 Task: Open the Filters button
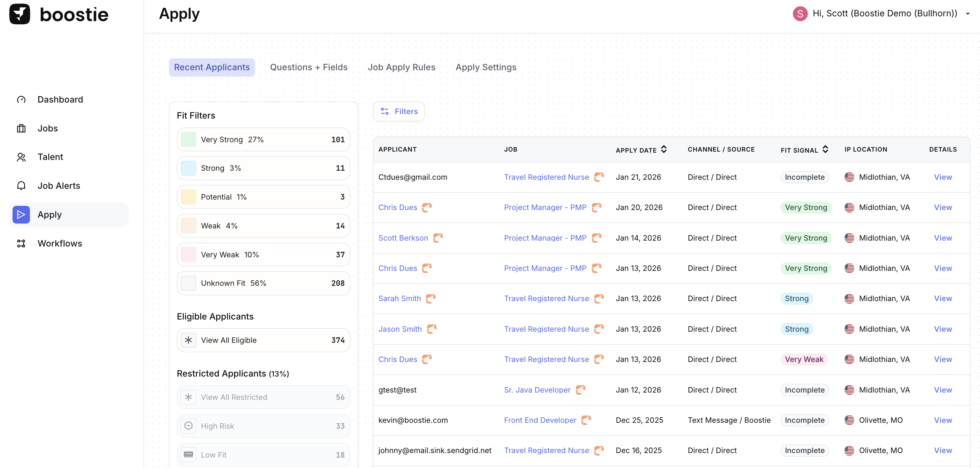coord(399,112)
